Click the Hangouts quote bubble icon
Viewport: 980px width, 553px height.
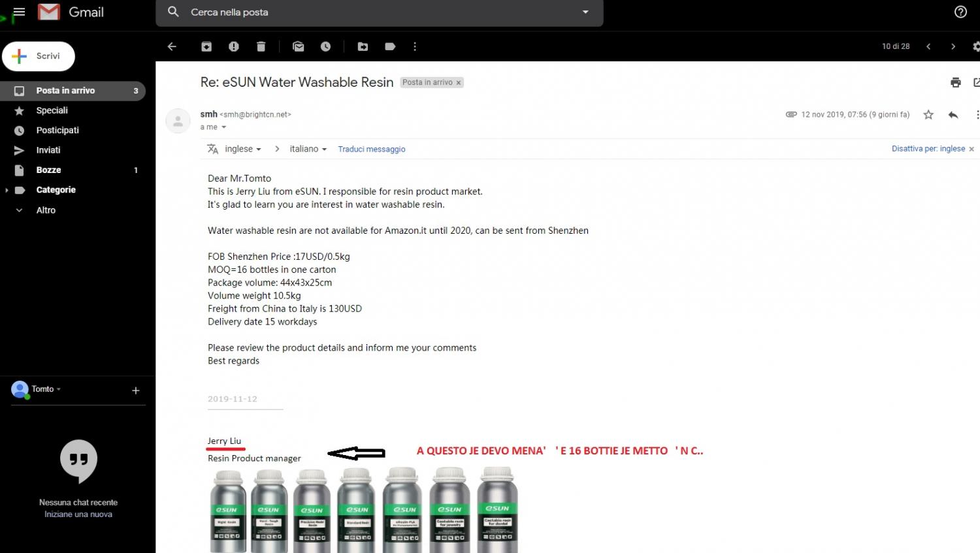pyautogui.click(x=78, y=462)
